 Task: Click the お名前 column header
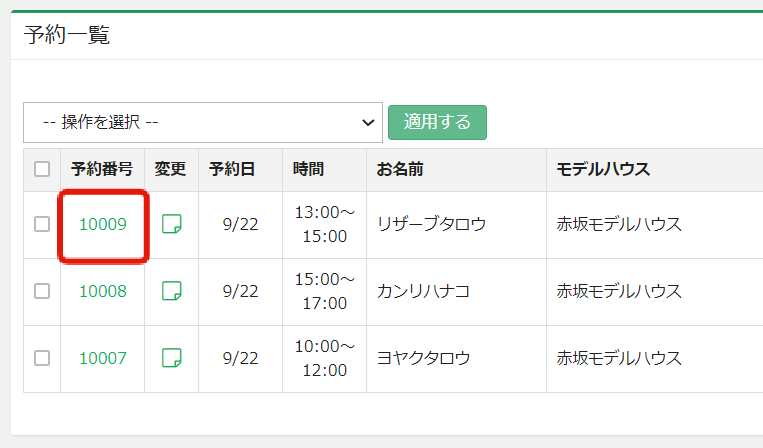coord(400,169)
